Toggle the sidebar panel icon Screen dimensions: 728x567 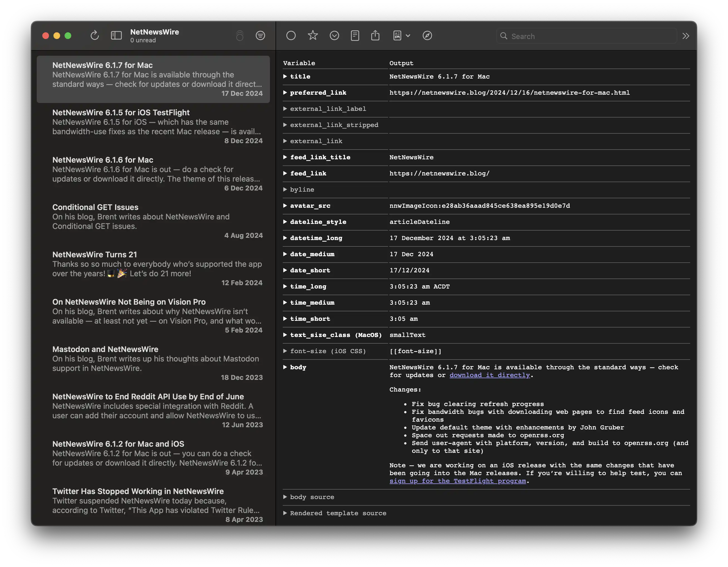pyautogui.click(x=116, y=35)
